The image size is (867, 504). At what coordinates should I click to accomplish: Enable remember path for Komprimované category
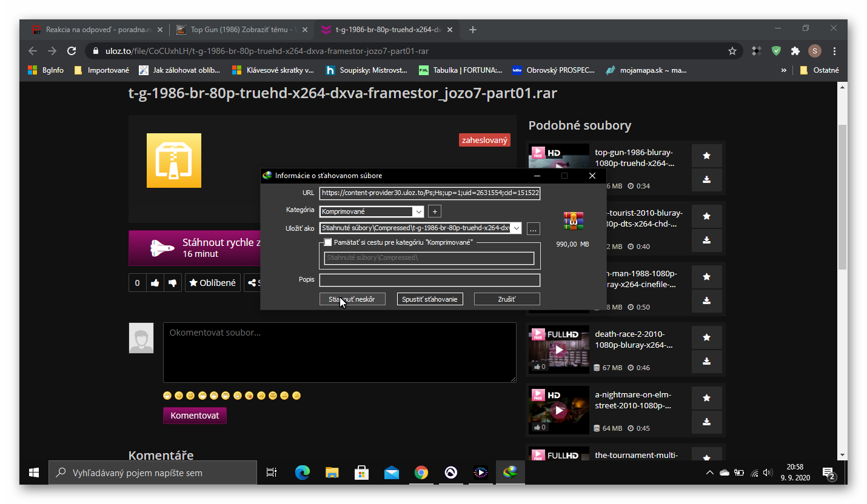pyautogui.click(x=328, y=242)
